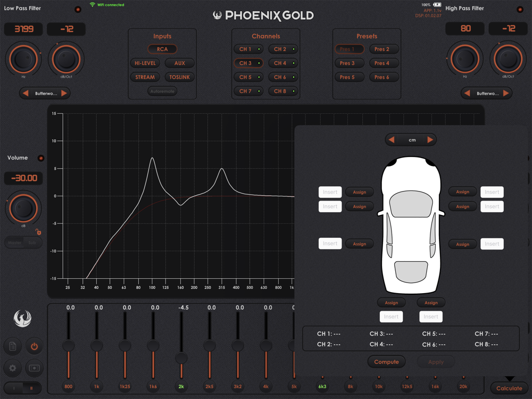This screenshot has width=532, height=399.
Task: Click right arrow of Low Pass filter type
Action: [64, 93]
